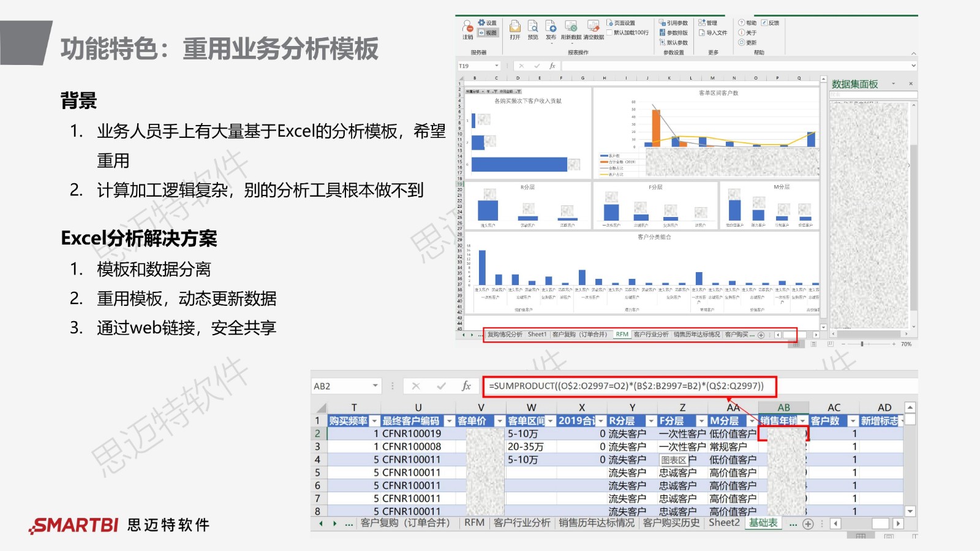Toggle the 默认加载100行 checkbox
980x551 pixels.
pyautogui.click(x=610, y=32)
